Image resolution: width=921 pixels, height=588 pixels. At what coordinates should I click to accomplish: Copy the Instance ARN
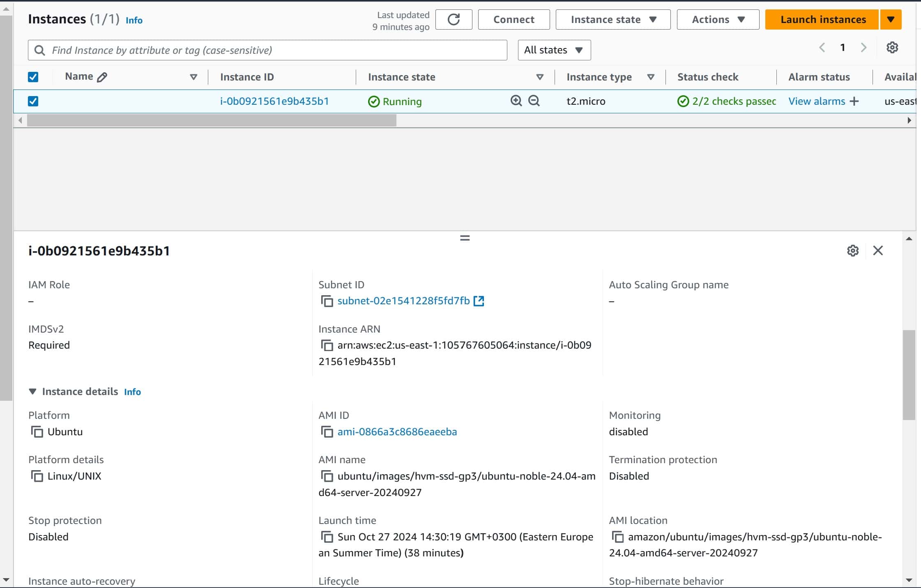tap(327, 345)
